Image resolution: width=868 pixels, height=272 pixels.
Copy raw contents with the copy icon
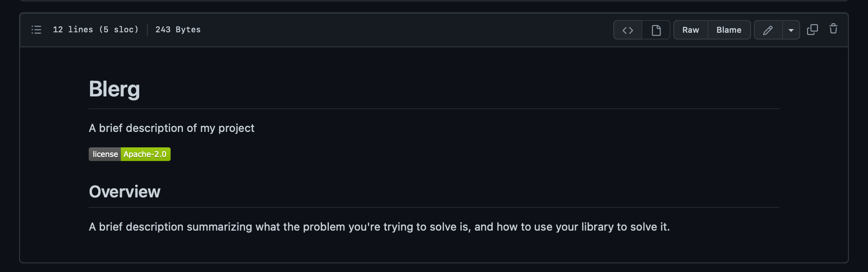[812, 30]
